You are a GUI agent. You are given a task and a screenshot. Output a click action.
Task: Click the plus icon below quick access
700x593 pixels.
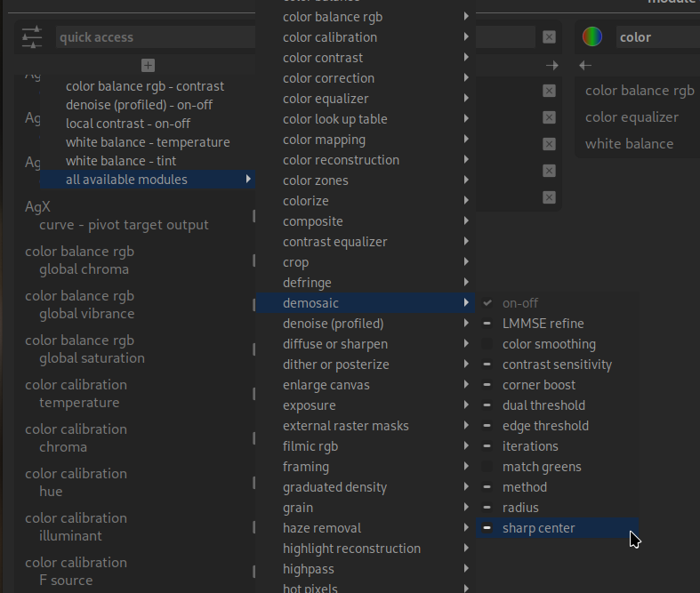tap(148, 65)
